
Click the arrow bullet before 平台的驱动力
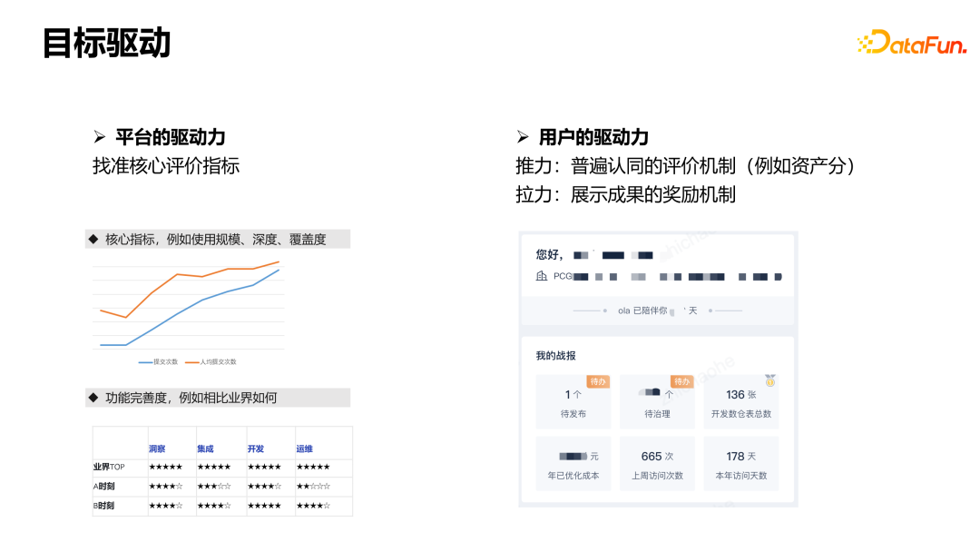[100, 137]
